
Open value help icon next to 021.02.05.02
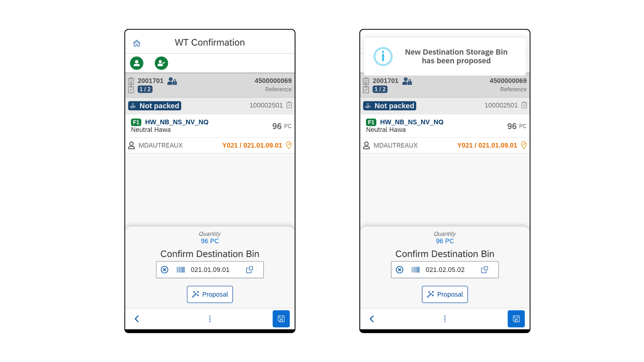click(x=484, y=270)
